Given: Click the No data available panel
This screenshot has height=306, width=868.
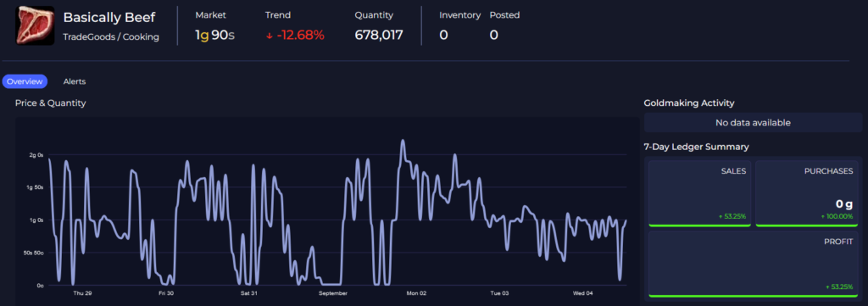Looking at the screenshot, I should click(753, 122).
